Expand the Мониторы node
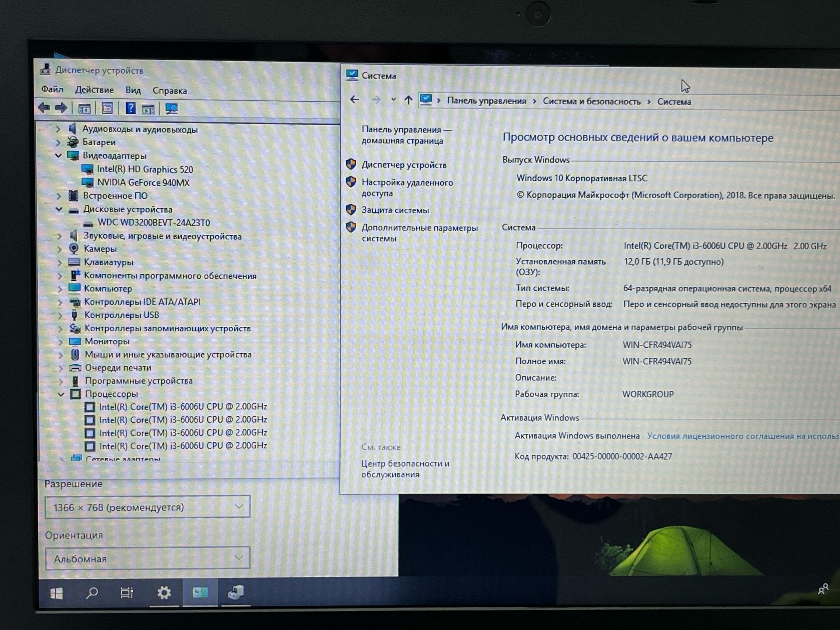 coord(60,342)
